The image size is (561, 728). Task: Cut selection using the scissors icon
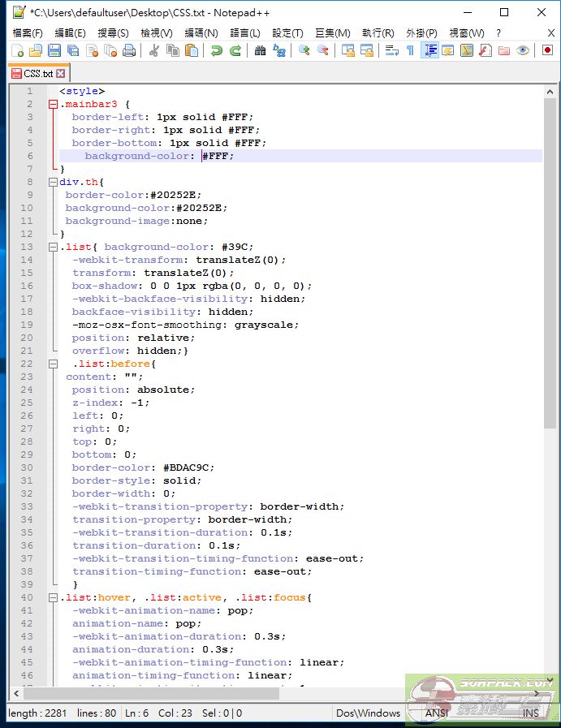pyautogui.click(x=153, y=51)
